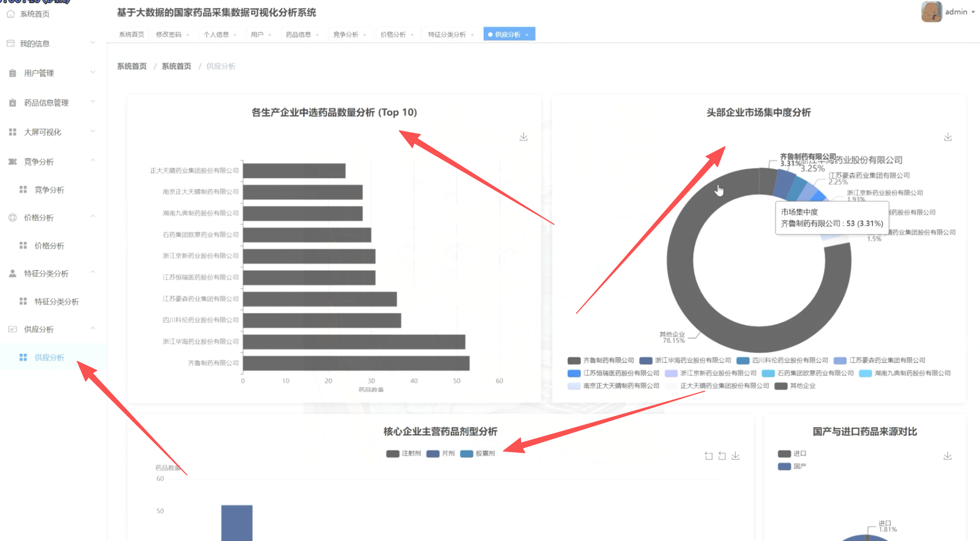Toggle 齐鲁制药有限公司 in the pie legend
This screenshot has height=541, width=980.
click(x=600, y=361)
